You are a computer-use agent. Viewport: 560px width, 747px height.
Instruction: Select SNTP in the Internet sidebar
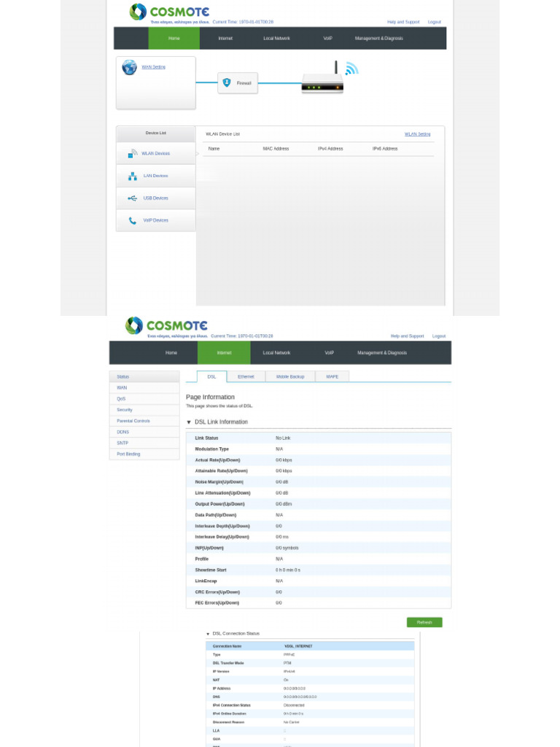click(x=144, y=443)
